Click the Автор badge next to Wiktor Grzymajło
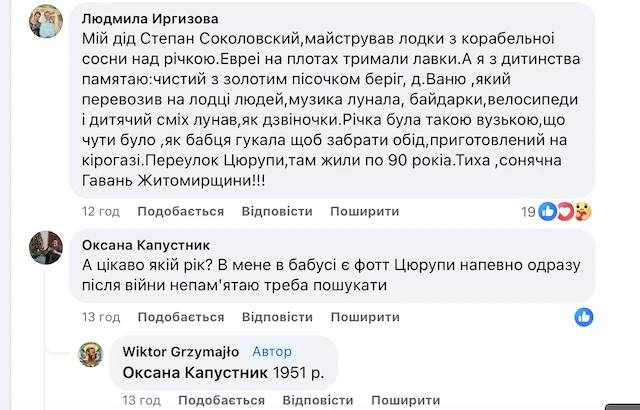This screenshot has width=640, height=410. (x=272, y=352)
